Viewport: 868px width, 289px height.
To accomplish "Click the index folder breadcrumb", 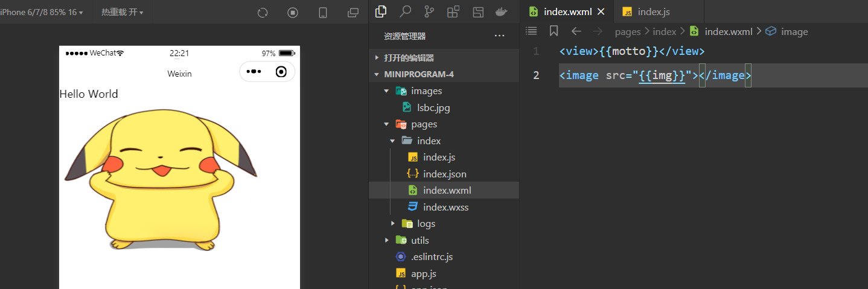I will tap(665, 32).
